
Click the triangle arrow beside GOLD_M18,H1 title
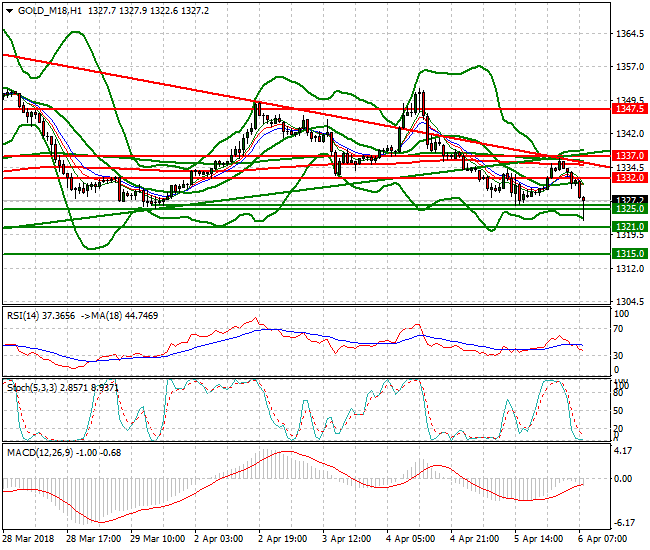tap(8, 9)
